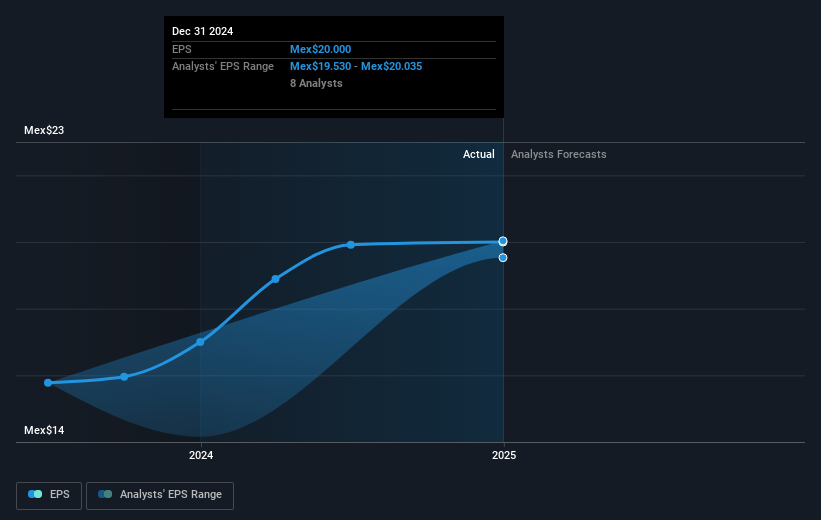Viewport: 821px width, 520px height.
Task: Click the 2025 x-axis label
Action: (x=504, y=455)
